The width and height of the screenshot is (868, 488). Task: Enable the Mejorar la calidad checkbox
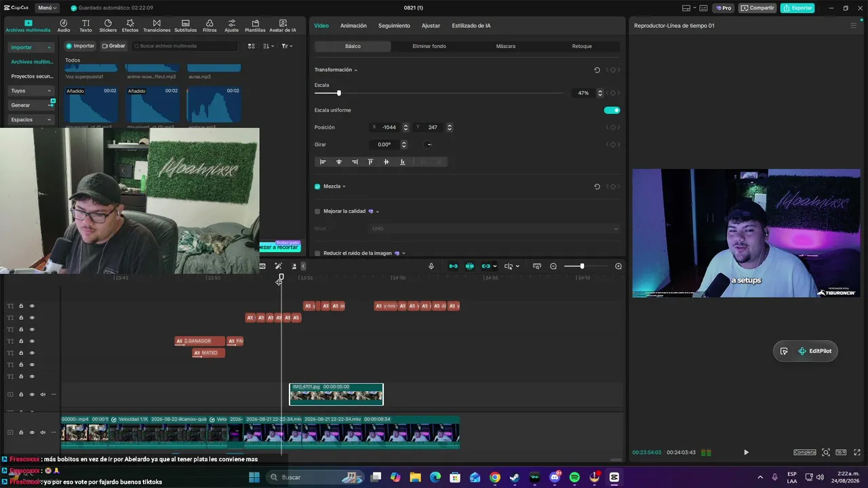point(317,211)
